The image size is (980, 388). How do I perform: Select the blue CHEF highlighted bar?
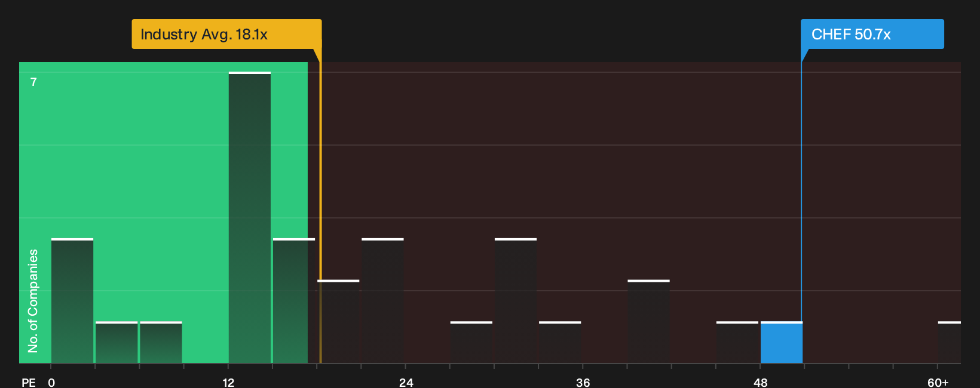[781, 343]
